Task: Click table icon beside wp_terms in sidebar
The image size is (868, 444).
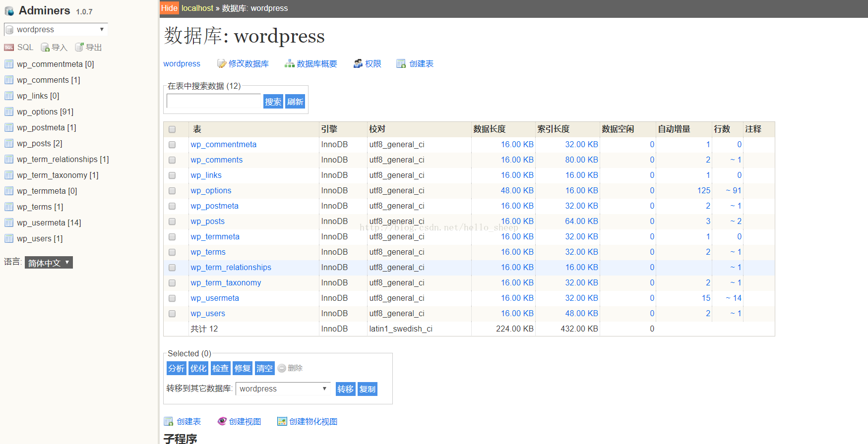Action: (9, 207)
